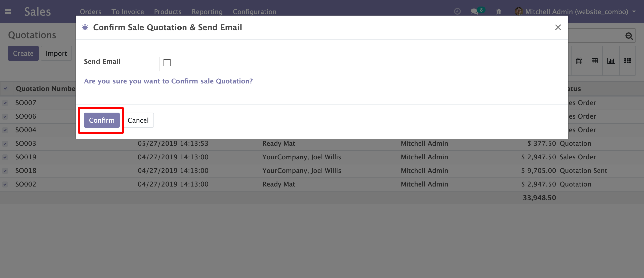The width and height of the screenshot is (644, 278).
Task: Click the dialog title Confirm Sale Quotation
Action: click(168, 27)
